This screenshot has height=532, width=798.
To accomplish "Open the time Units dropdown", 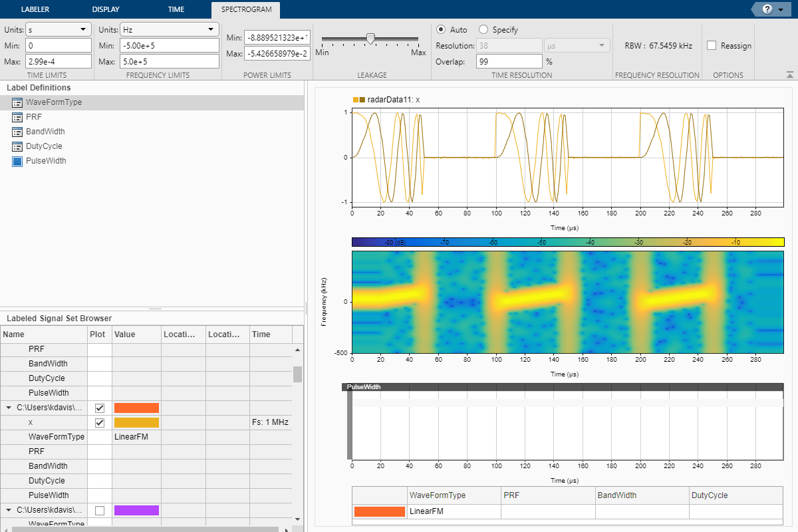I will (58, 29).
